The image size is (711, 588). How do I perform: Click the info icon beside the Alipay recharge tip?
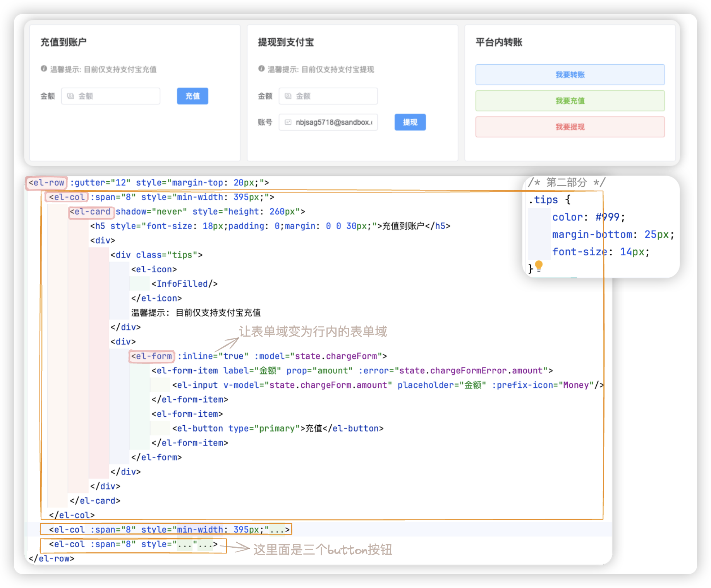click(x=44, y=69)
